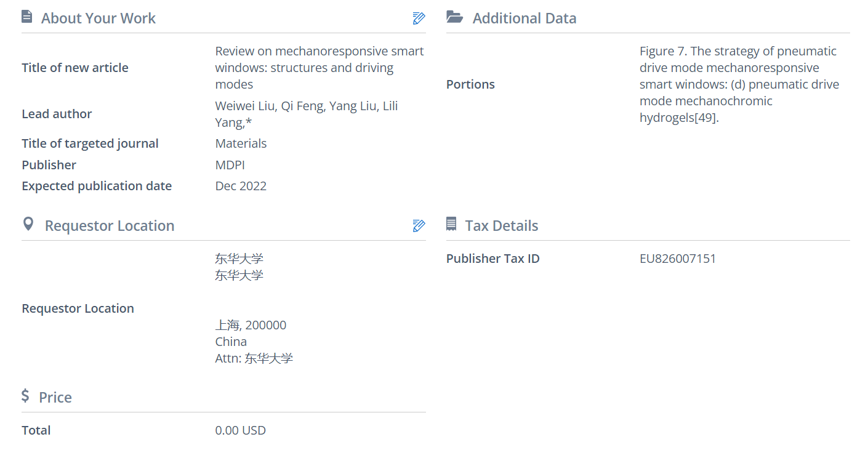Click the lead author names starting with Weiwei Liu
This screenshot has height=458, width=868.
tap(306, 114)
